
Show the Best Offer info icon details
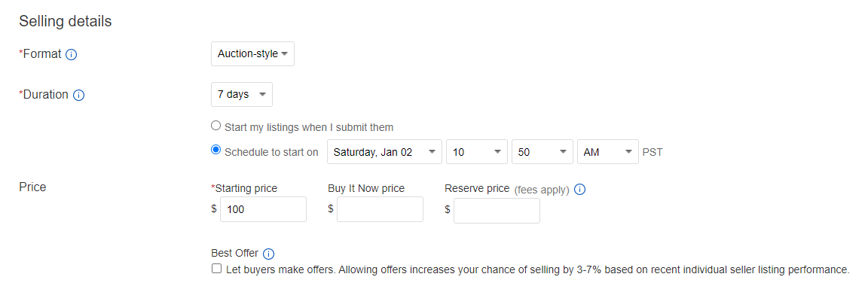[268, 254]
